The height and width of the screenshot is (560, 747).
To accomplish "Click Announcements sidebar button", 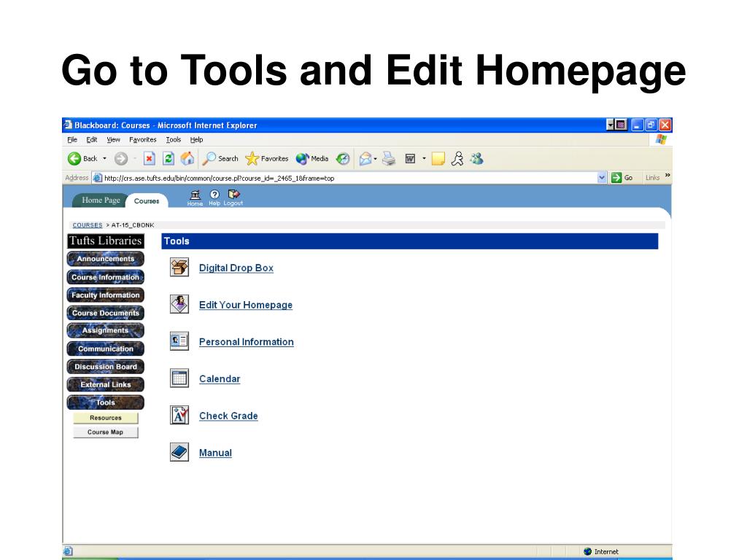I will click(105, 259).
